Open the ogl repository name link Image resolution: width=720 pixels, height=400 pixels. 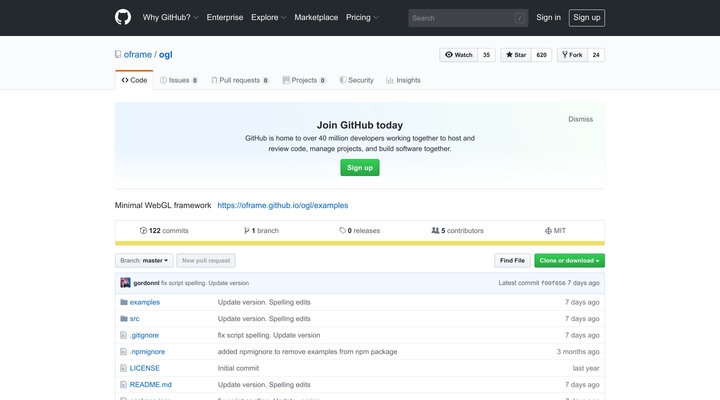point(166,54)
